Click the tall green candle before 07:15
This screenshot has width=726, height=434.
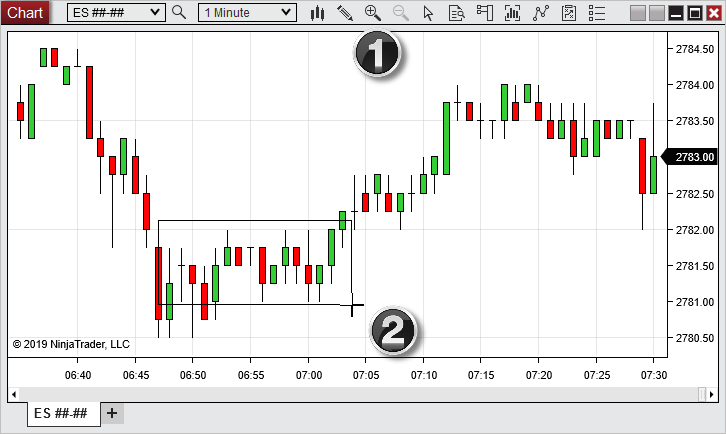tap(446, 138)
